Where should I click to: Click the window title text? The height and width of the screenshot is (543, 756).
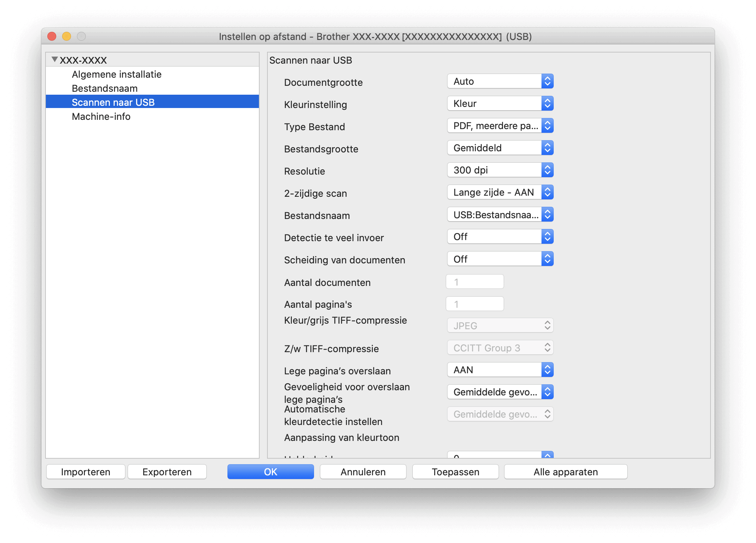click(x=375, y=37)
